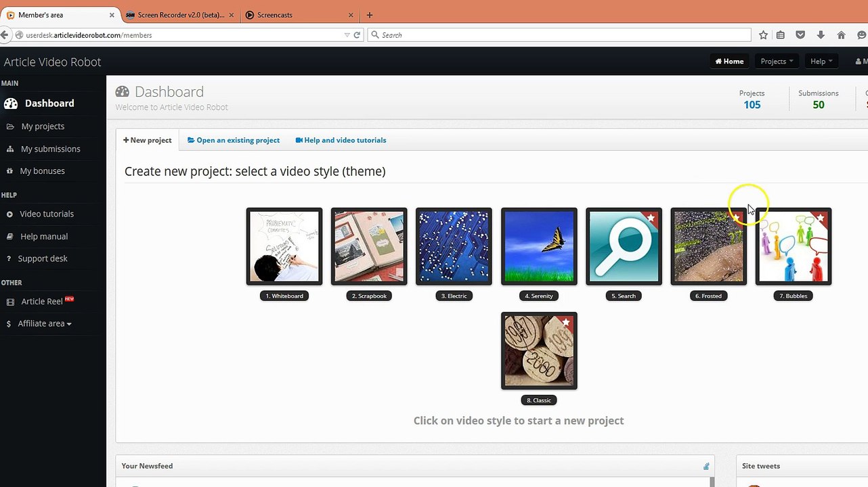Click the '5. Search' label
This screenshot has width=868, height=487.
(x=624, y=296)
